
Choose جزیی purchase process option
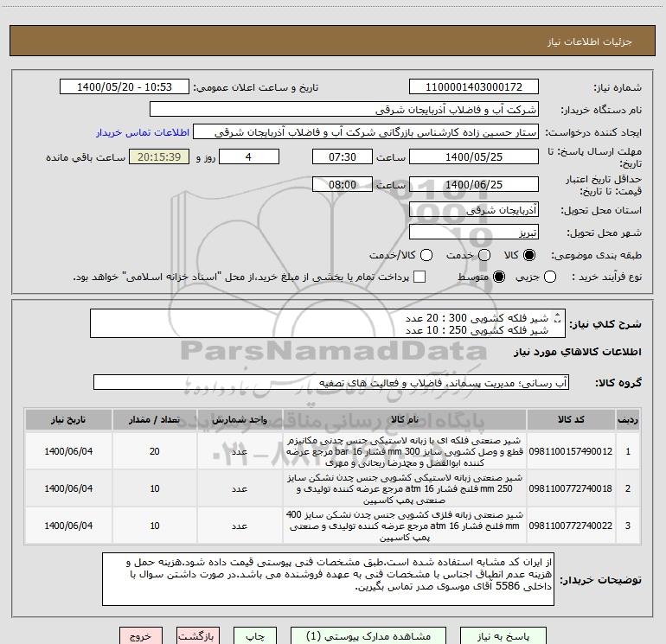[x=550, y=277]
